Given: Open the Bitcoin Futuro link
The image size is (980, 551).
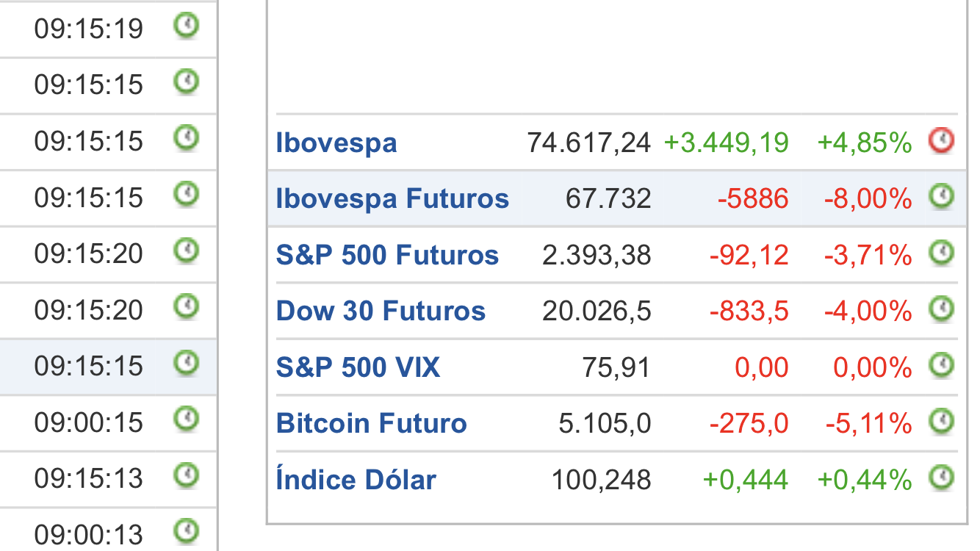Looking at the screenshot, I should coord(371,424).
